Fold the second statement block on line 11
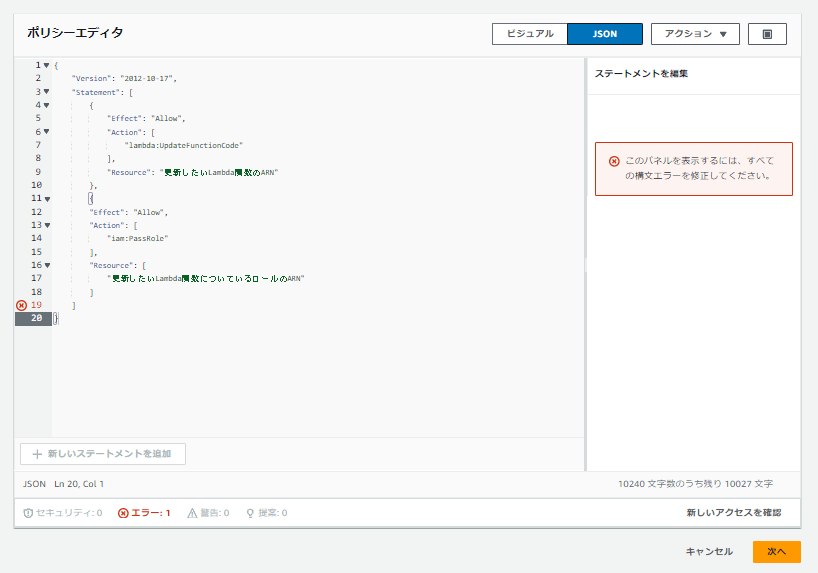 pos(47,199)
